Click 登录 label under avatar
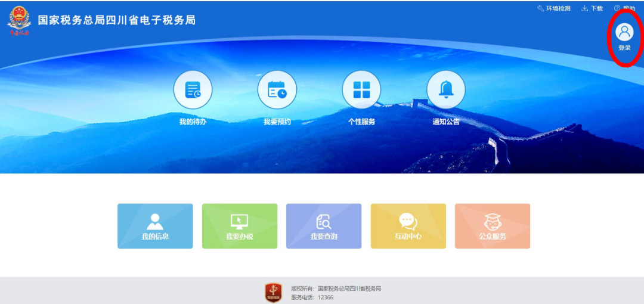The height and width of the screenshot is (304, 644). tap(624, 48)
